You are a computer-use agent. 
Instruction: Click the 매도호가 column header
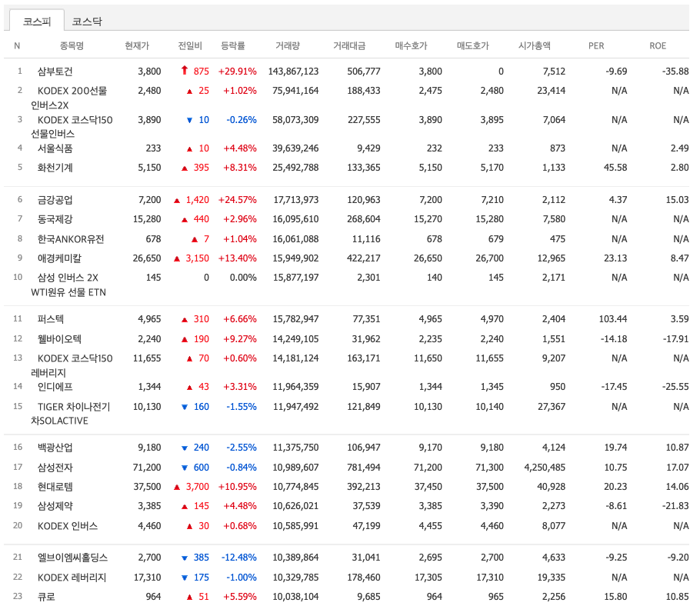(473, 45)
